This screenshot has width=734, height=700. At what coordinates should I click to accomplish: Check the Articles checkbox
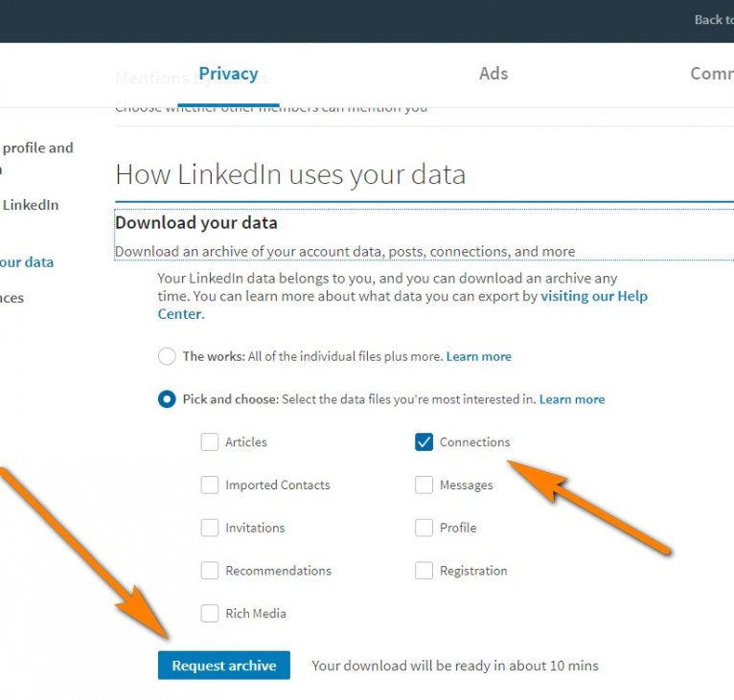pos(210,441)
